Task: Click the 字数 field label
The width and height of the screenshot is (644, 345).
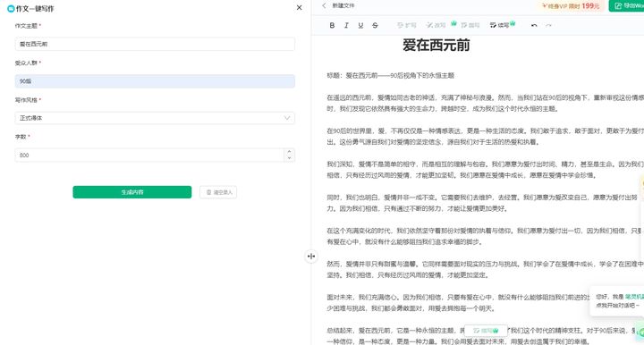Action: (x=21, y=137)
